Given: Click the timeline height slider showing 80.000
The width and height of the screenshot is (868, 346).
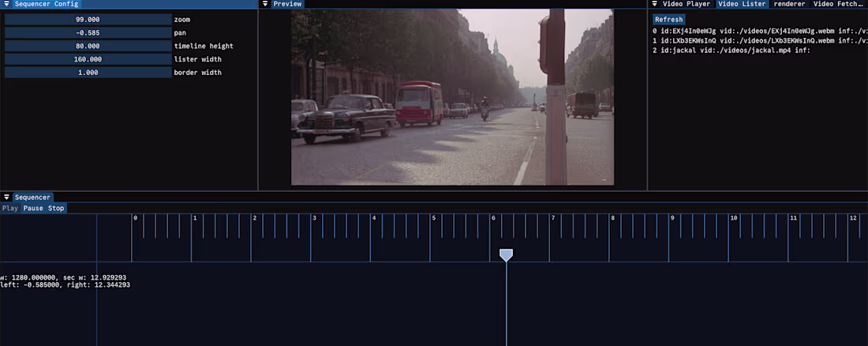Looking at the screenshot, I should pyautogui.click(x=88, y=46).
